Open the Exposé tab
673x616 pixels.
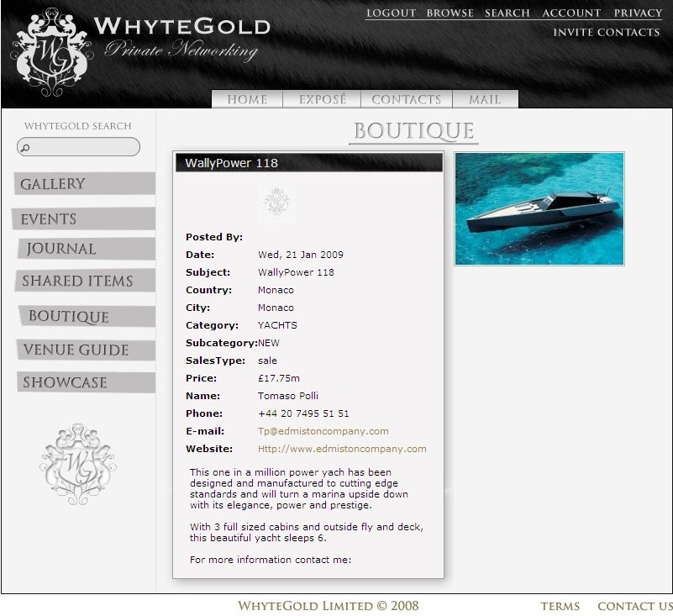pos(323,99)
